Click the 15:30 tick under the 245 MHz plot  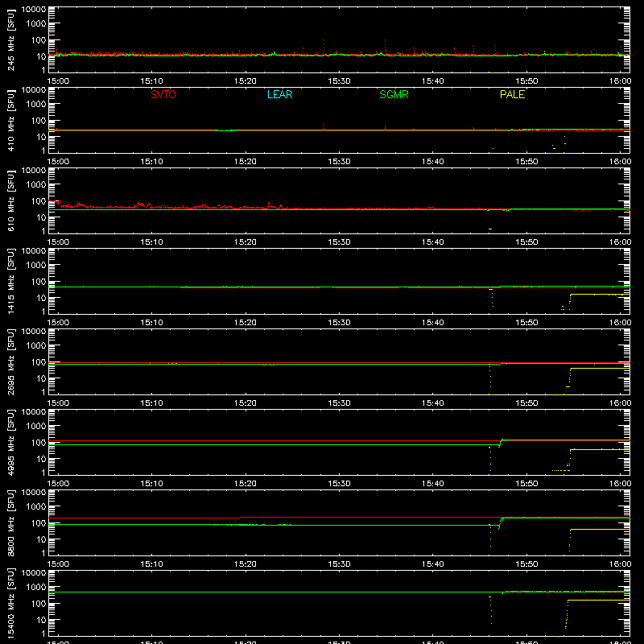(339, 81)
